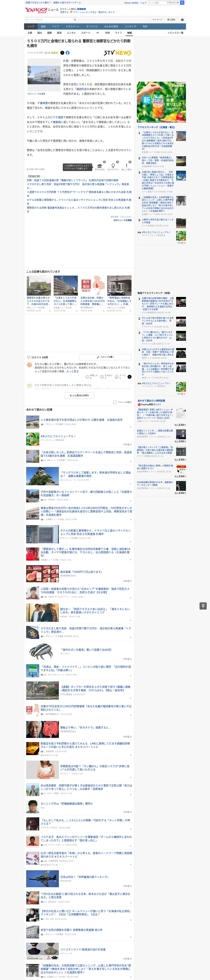Select the '地域' category tab
Image resolution: width=210 pixels, height=980 pixels.
pos(129,33)
